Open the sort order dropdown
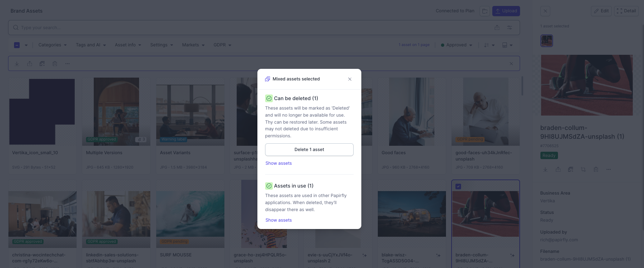Viewport: 644px width, 268px height. [489, 45]
